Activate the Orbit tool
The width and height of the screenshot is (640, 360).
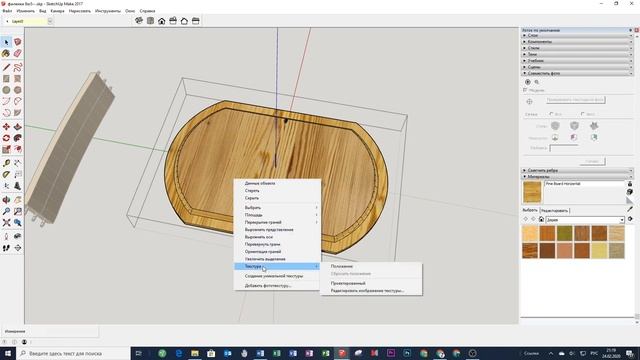[x=6, y=200]
